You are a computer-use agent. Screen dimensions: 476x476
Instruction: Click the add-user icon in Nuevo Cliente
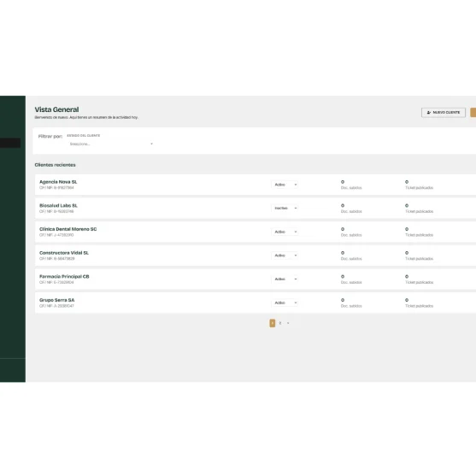[429, 112]
